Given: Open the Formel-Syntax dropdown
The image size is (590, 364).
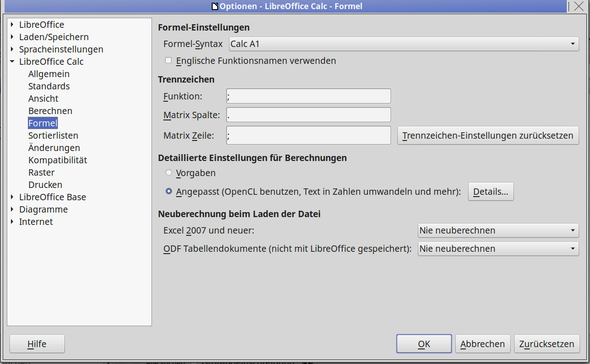Looking at the screenshot, I should pyautogui.click(x=403, y=44).
